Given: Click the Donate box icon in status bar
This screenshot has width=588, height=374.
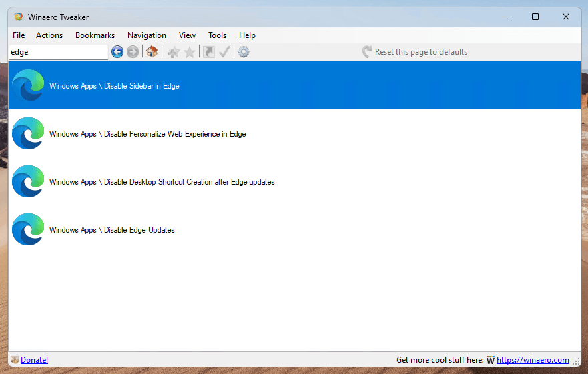Looking at the screenshot, I should point(15,360).
